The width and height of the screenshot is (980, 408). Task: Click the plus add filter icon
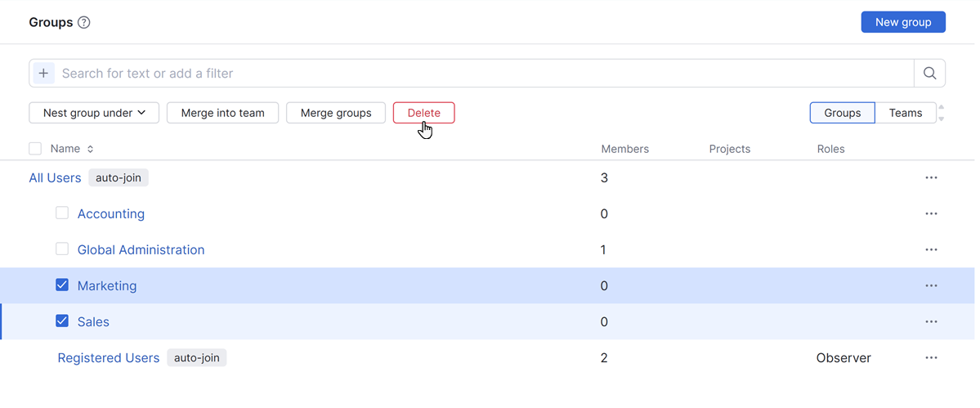pyautogui.click(x=44, y=74)
